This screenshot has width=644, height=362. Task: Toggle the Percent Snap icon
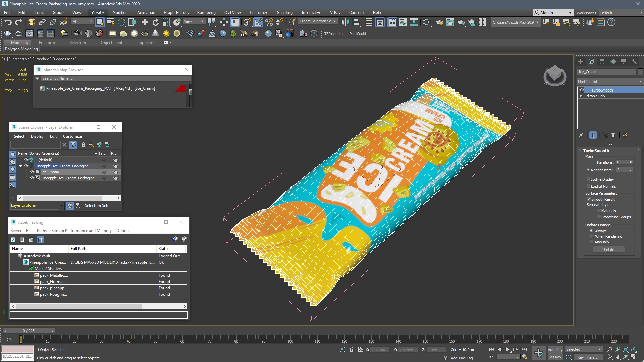[269, 22]
